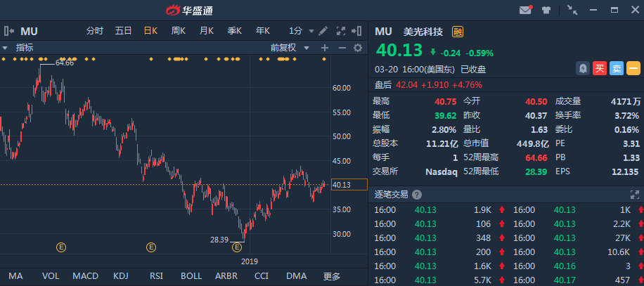The image size is (644, 286).
Task: Click the tick trade price 40.17
Action: [x=565, y=280]
